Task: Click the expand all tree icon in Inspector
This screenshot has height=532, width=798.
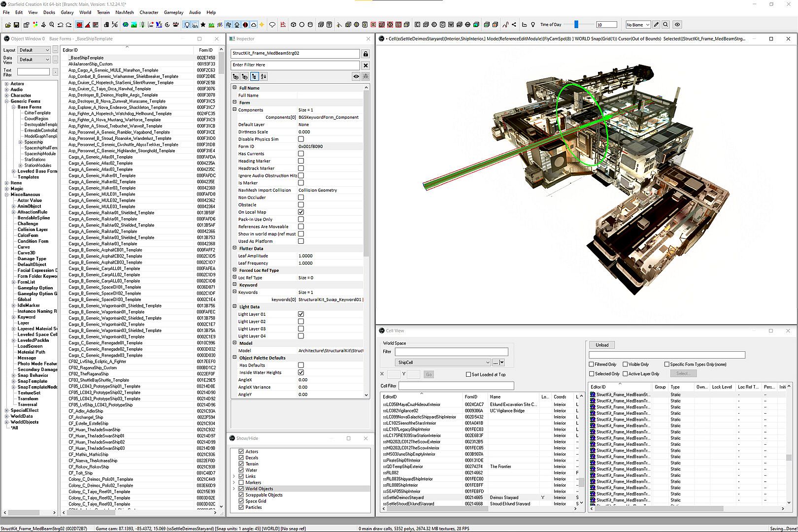Action: (235, 76)
